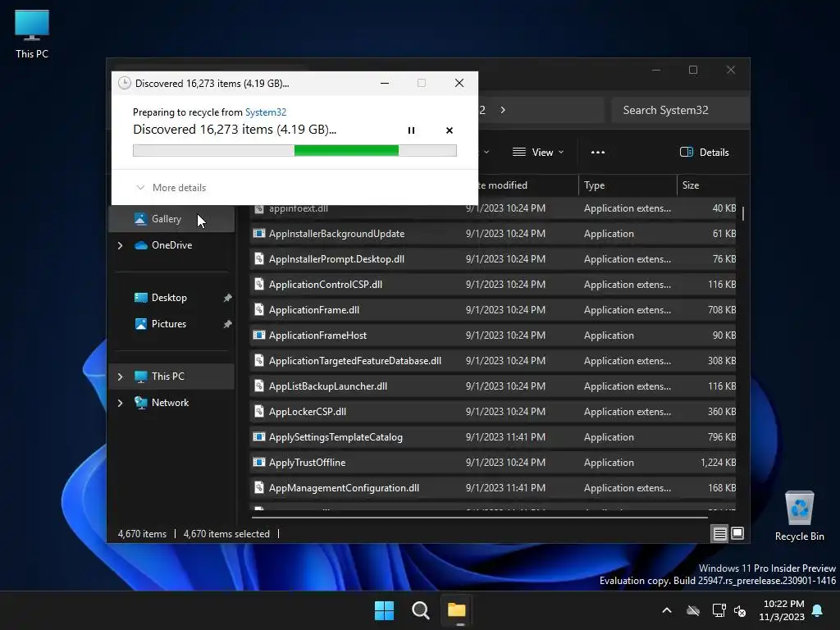Open the clock showing 10:22 PM
The width and height of the screenshot is (840, 630).
pos(782,610)
